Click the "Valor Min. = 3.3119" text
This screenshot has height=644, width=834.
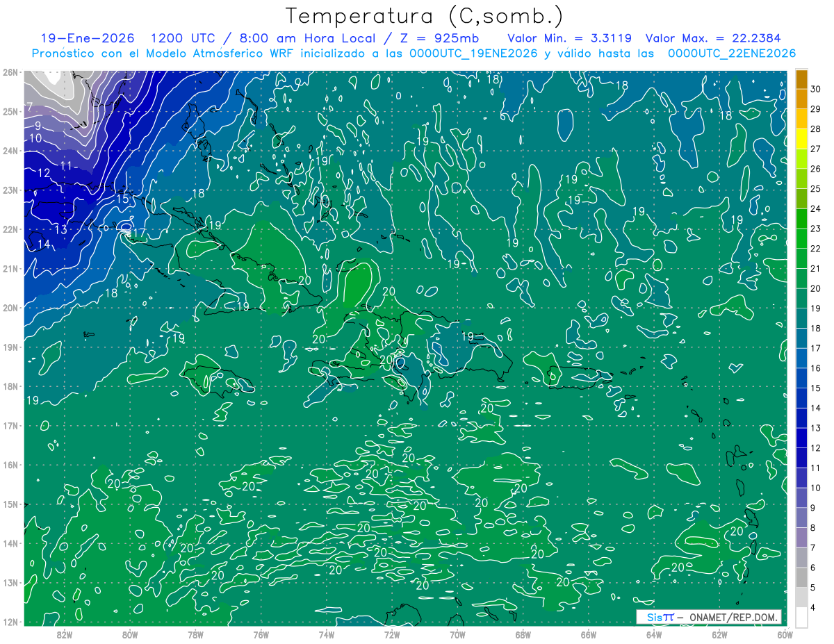click(x=570, y=38)
